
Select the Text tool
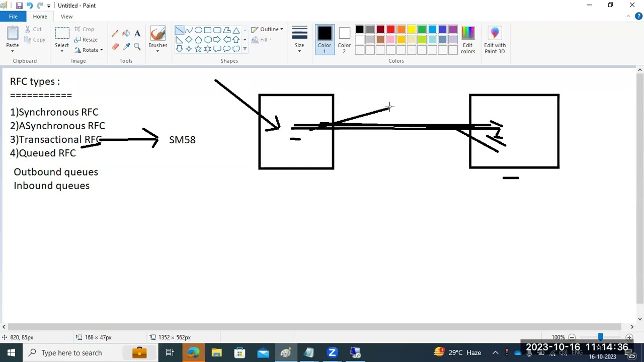(137, 34)
